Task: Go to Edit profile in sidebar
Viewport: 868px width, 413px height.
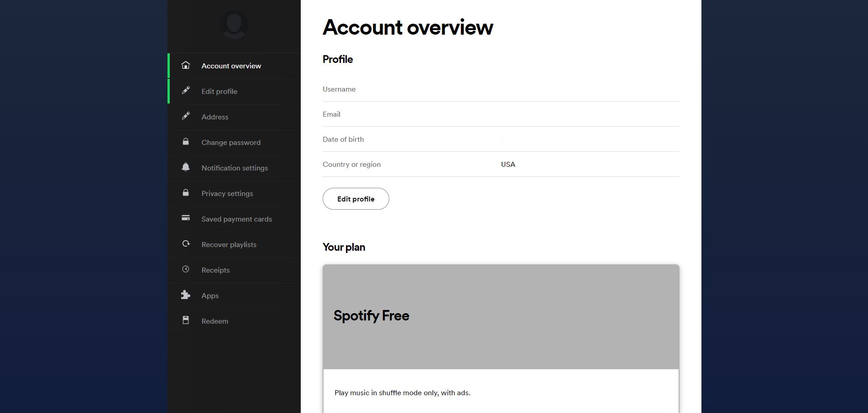Action: click(234, 91)
